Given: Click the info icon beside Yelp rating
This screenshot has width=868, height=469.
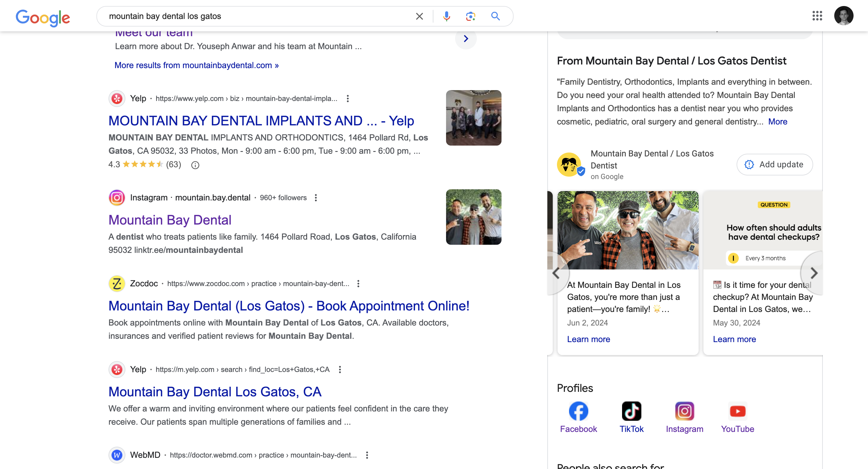Looking at the screenshot, I should [195, 165].
